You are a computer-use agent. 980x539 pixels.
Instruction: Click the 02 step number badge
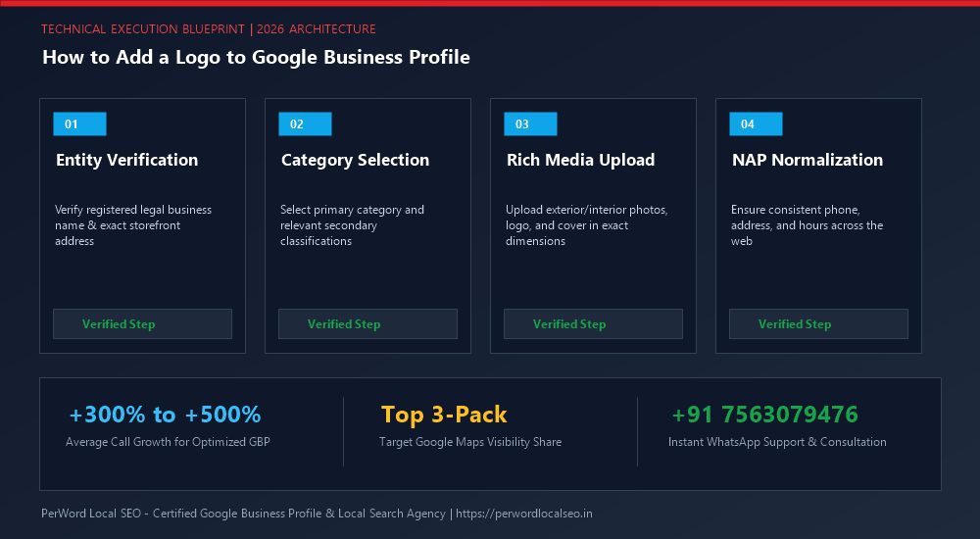click(x=305, y=123)
